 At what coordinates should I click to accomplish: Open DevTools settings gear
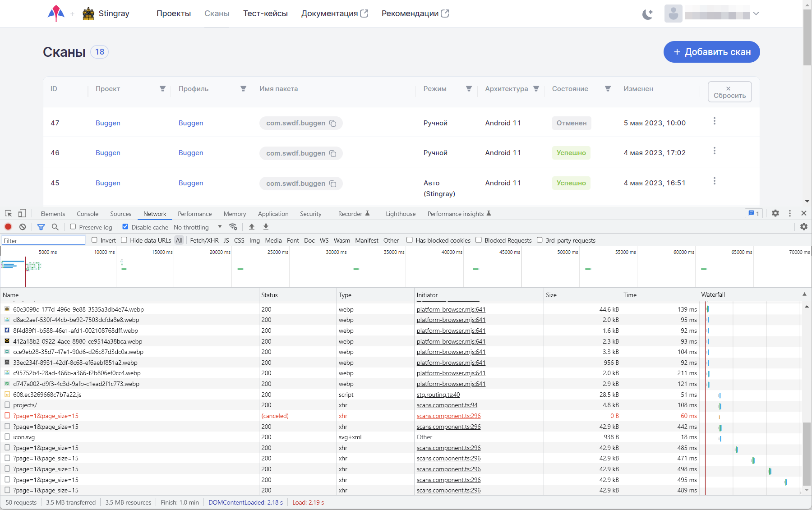tap(775, 213)
